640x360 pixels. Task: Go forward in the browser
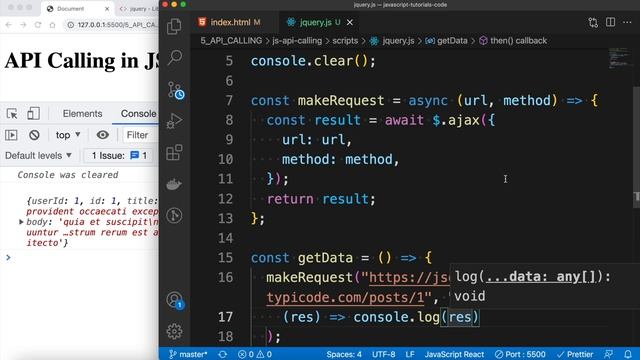(x=23, y=25)
